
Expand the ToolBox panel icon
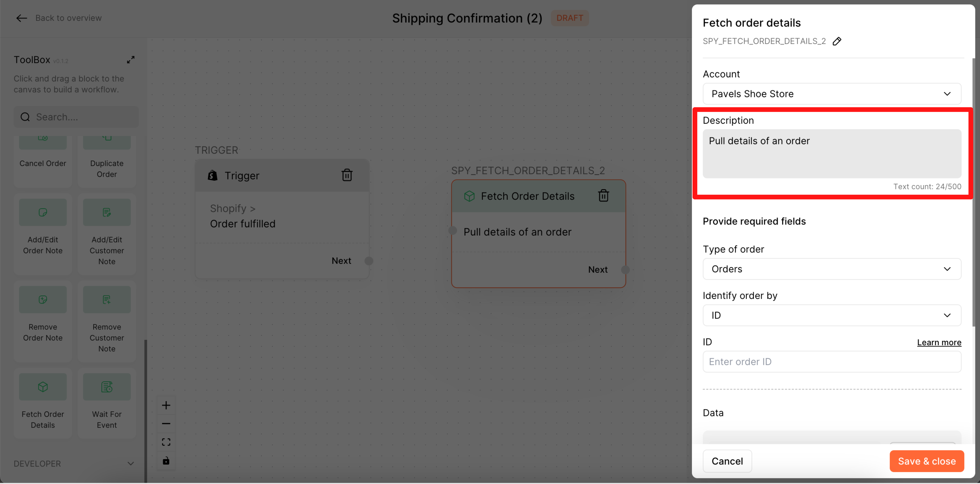pyautogui.click(x=130, y=60)
